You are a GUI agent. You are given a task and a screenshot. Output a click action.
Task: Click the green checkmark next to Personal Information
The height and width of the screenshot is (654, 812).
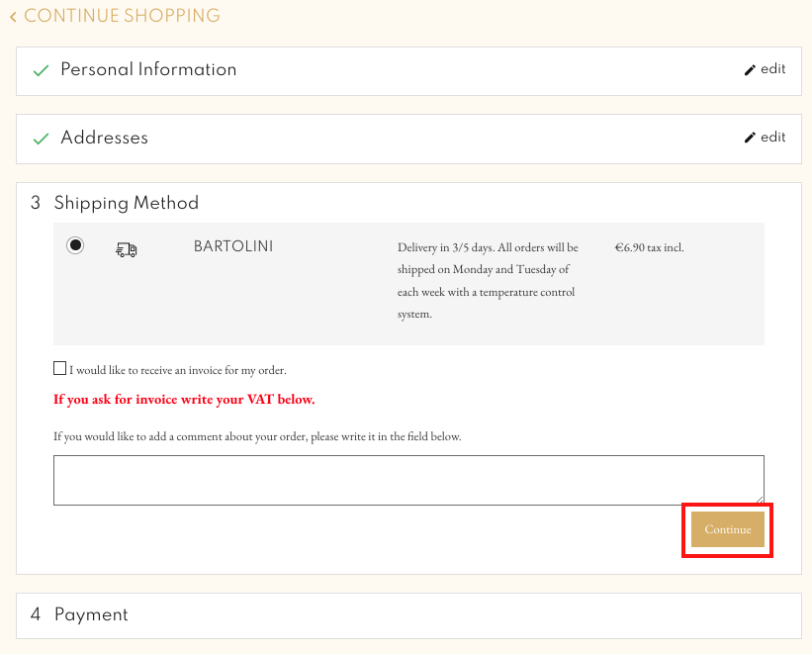[41, 71]
